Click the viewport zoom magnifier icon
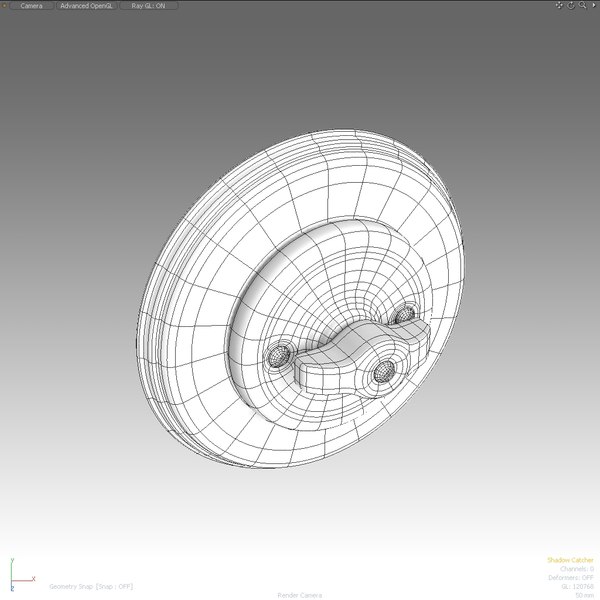This screenshot has height=600, width=600. click(x=582, y=5)
